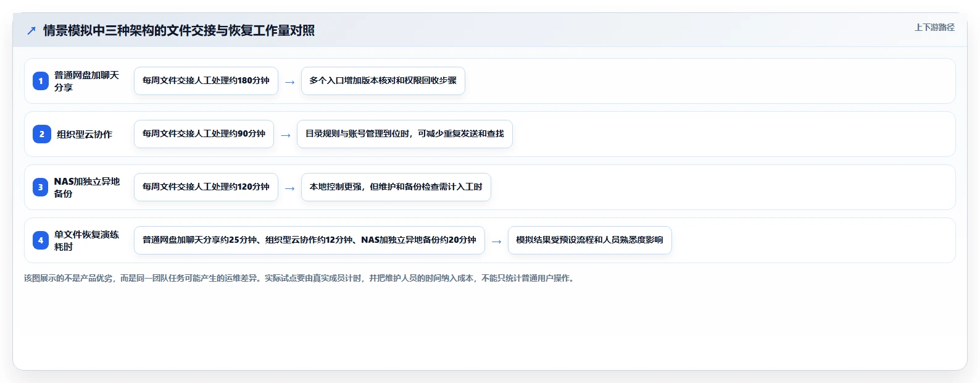
Task: Click the 上下游路径 label in the header
Action: 934,27
